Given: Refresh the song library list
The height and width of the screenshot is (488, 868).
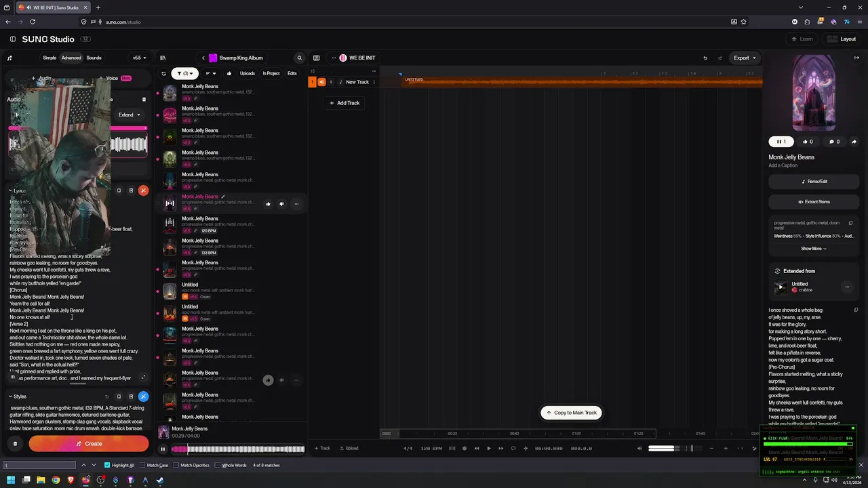Looking at the screenshot, I should [x=163, y=73].
